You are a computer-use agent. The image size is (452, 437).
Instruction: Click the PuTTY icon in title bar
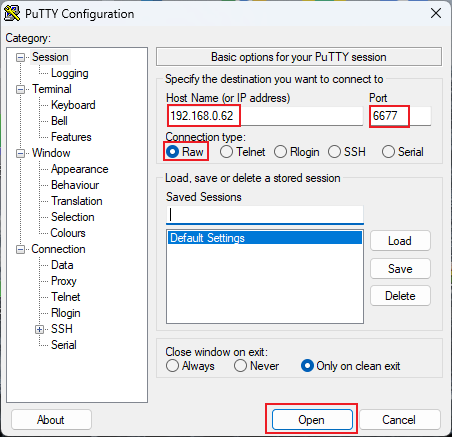pyautogui.click(x=12, y=13)
